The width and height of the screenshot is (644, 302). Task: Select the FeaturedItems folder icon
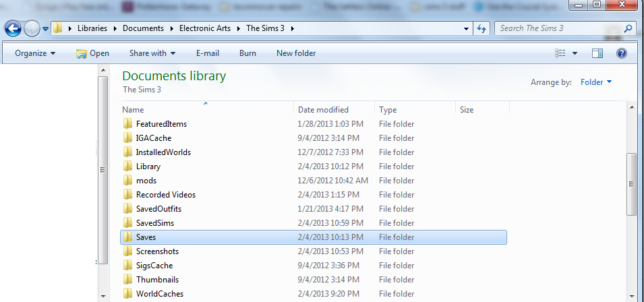(127, 123)
